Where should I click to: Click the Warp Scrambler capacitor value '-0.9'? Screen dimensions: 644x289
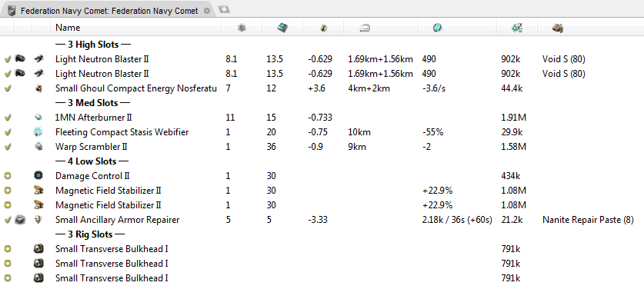(x=315, y=147)
